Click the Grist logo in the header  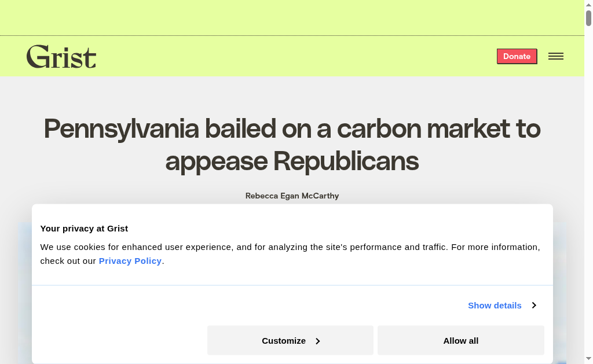point(61,57)
